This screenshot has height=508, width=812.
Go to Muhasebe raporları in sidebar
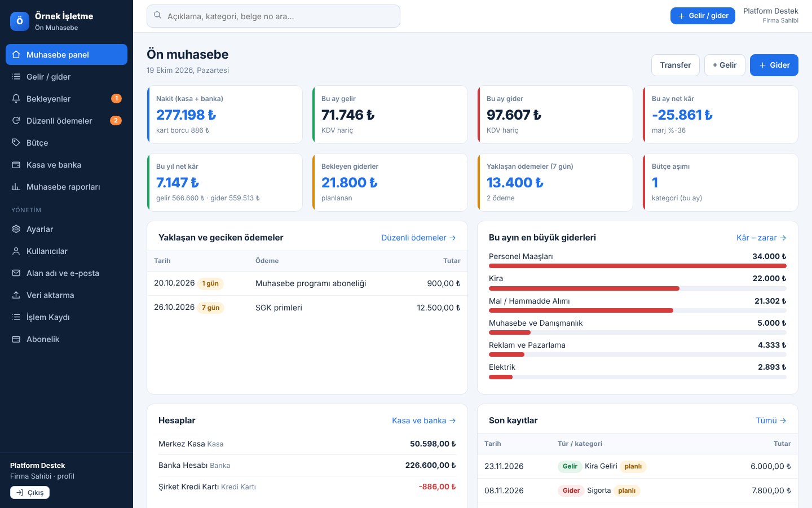pyautogui.click(x=67, y=187)
